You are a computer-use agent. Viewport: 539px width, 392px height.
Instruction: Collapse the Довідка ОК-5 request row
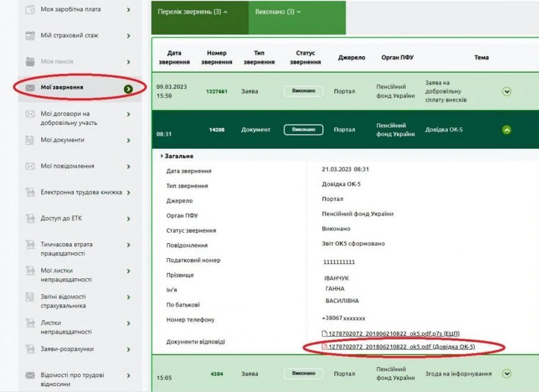click(x=506, y=130)
